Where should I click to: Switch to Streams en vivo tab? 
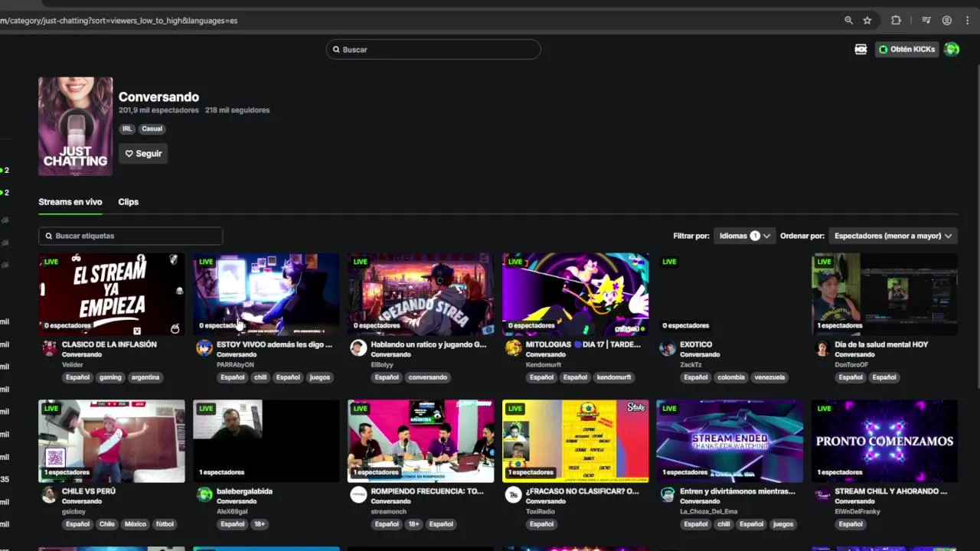(70, 202)
